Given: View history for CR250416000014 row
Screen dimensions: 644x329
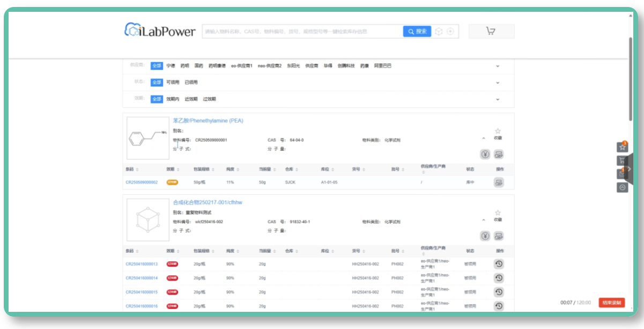Looking at the screenshot, I should [499, 278].
